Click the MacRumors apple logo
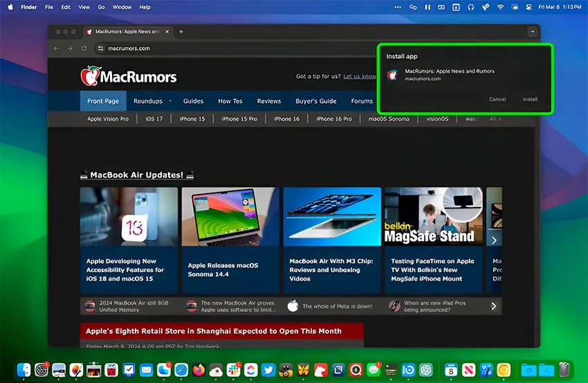 click(90, 76)
